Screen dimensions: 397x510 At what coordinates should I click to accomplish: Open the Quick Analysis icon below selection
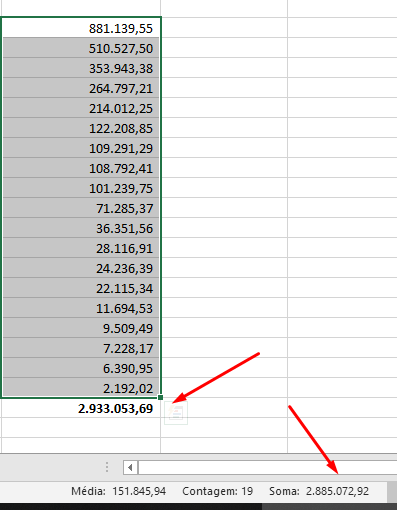(176, 413)
